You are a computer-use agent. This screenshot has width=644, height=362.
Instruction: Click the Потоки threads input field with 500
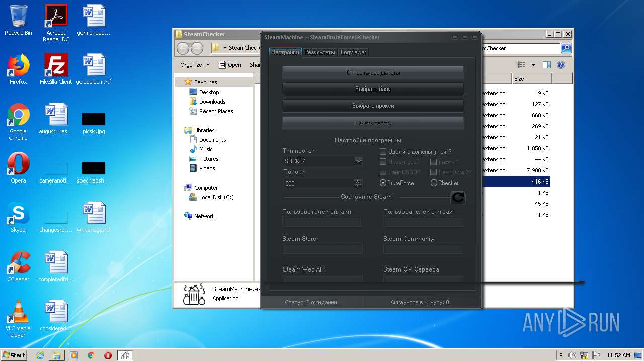318,183
